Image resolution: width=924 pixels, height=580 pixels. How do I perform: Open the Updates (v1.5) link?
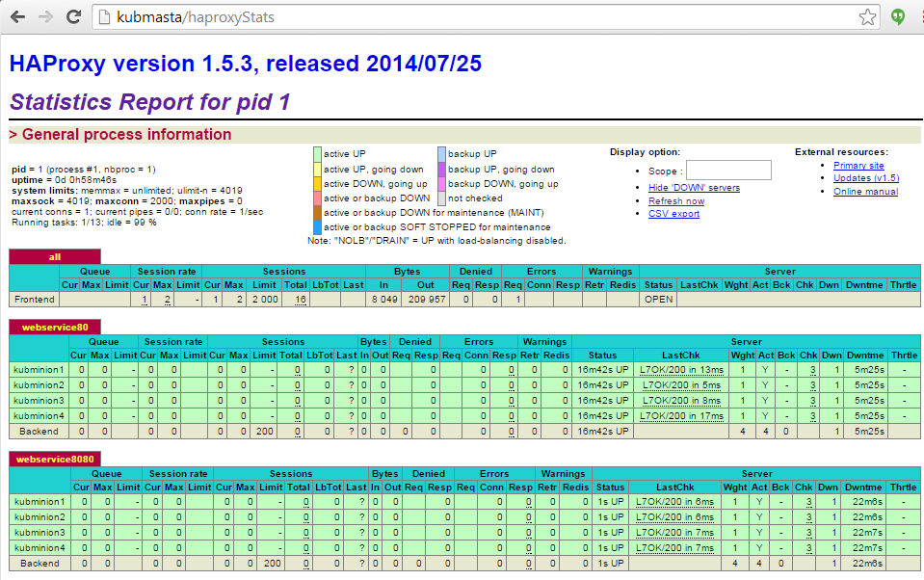[x=865, y=178]
